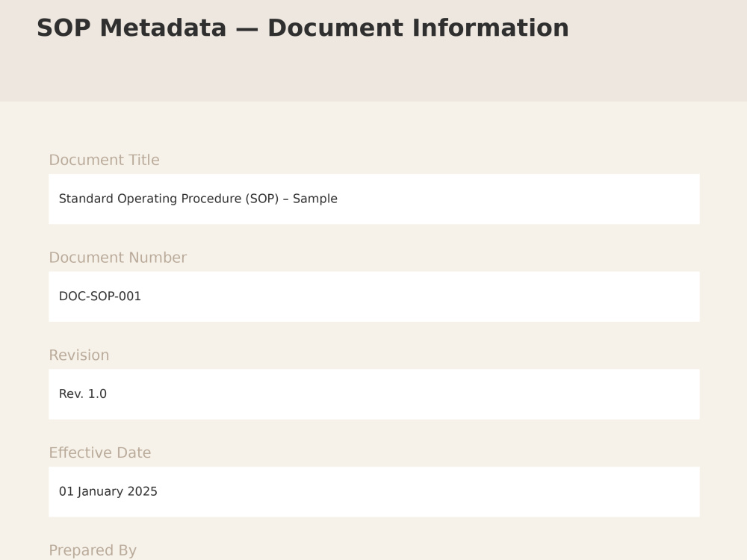Place cursor on 'DOC-SOP-001' text

pos(100,296)
